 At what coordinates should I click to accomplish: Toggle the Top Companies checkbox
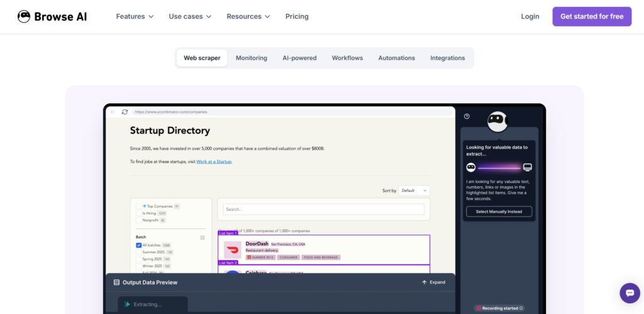point(139,206)
